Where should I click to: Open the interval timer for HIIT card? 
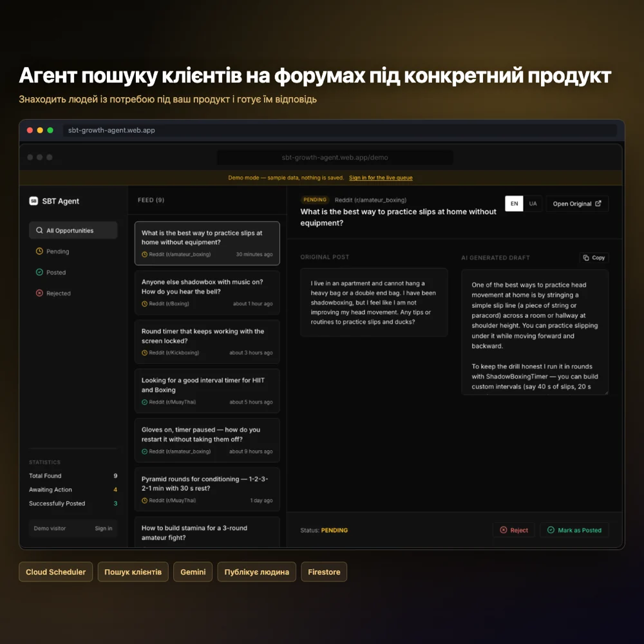[x=207, y=391]
